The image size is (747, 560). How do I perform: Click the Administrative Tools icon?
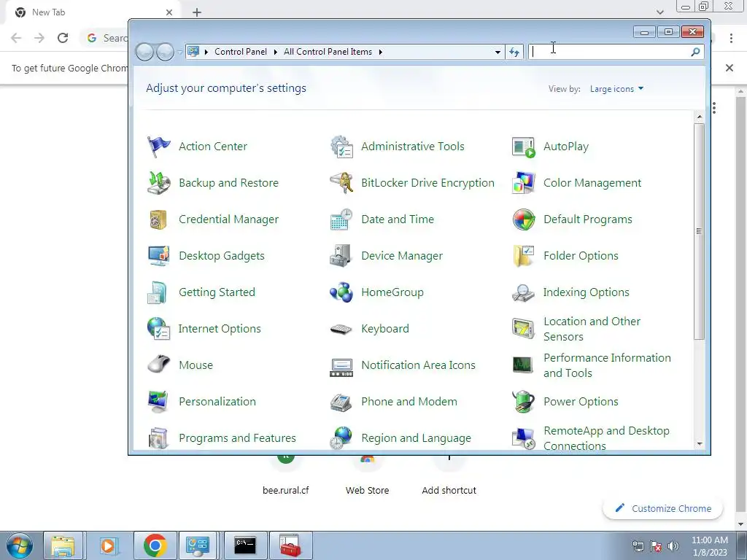click(341, 147)
